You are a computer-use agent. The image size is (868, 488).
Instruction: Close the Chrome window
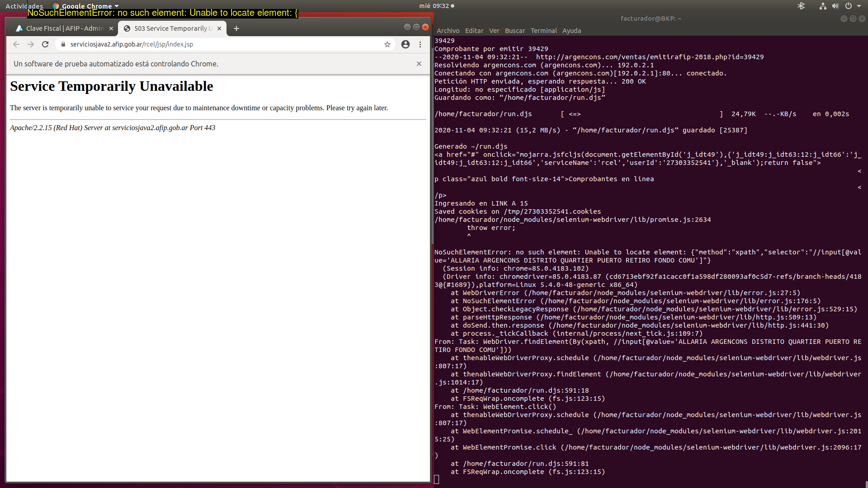pos(425,27)
